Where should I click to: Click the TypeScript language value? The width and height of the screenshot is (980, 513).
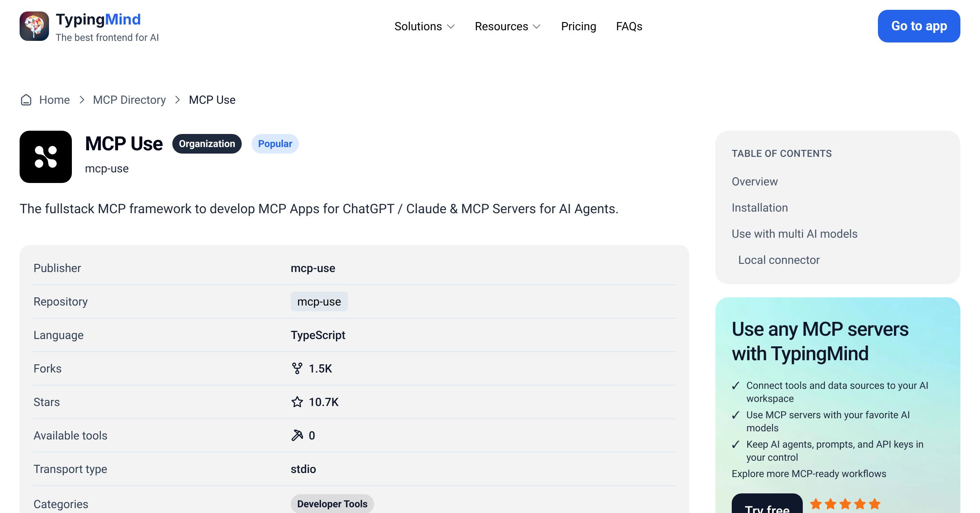318,335
